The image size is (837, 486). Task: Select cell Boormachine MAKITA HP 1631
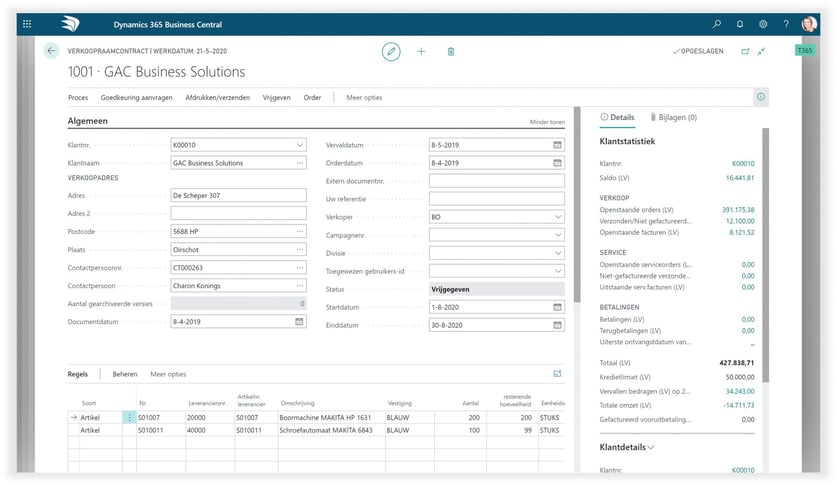(x=331, y=418)
